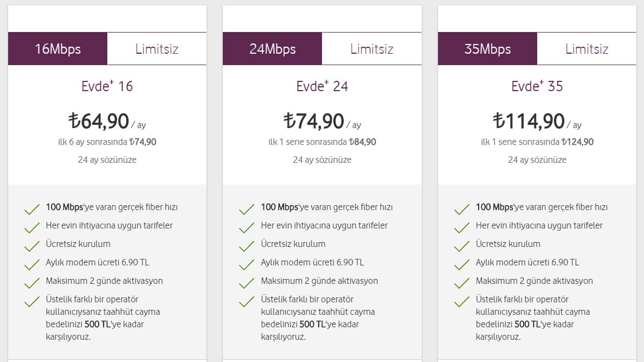The image size is (644, 362).
Task: Click the Ücretsiz kurulum checkmark in Evde 35
Action: [x=462, y=246]
